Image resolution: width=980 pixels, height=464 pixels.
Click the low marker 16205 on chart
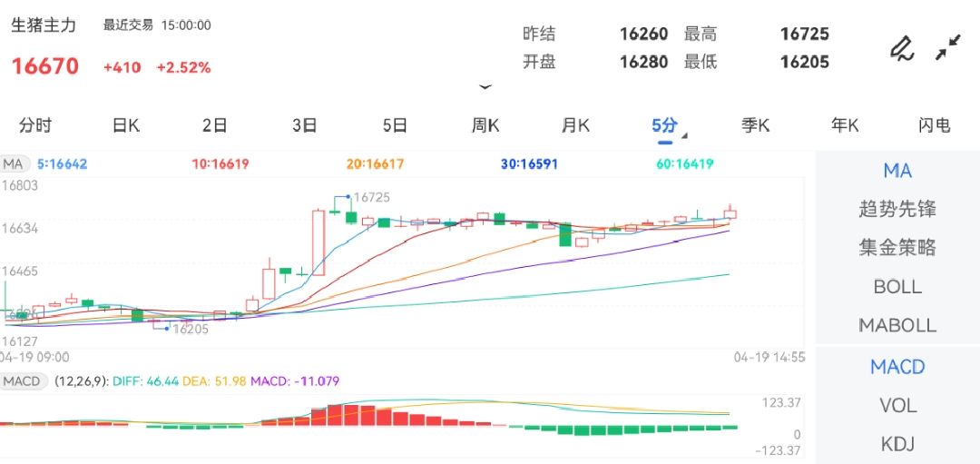190,329
